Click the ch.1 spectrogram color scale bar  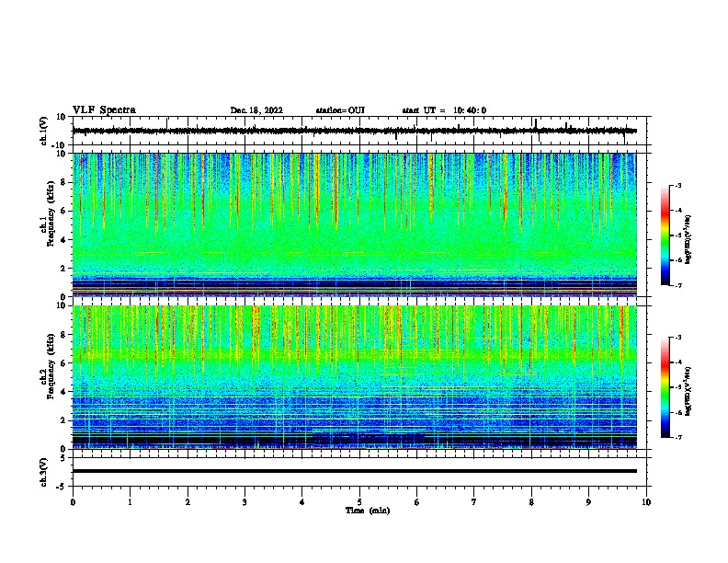pyautogui.click(x=665, y=236)
